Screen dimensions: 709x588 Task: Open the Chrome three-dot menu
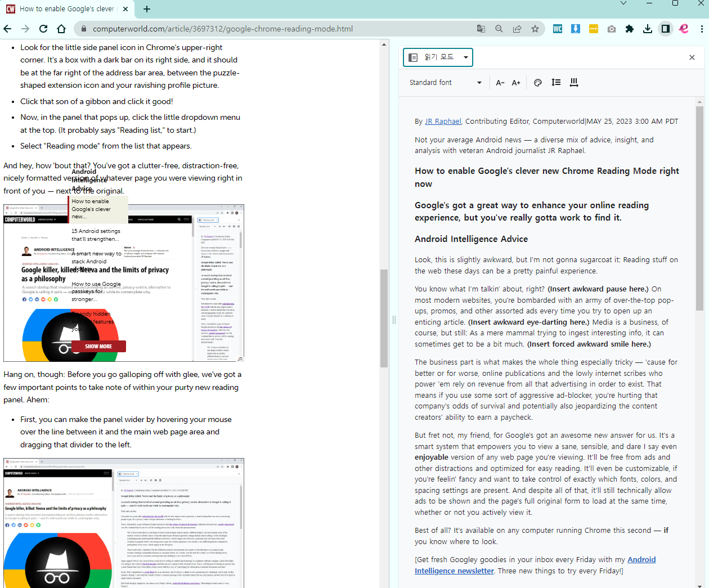point(702,29)
